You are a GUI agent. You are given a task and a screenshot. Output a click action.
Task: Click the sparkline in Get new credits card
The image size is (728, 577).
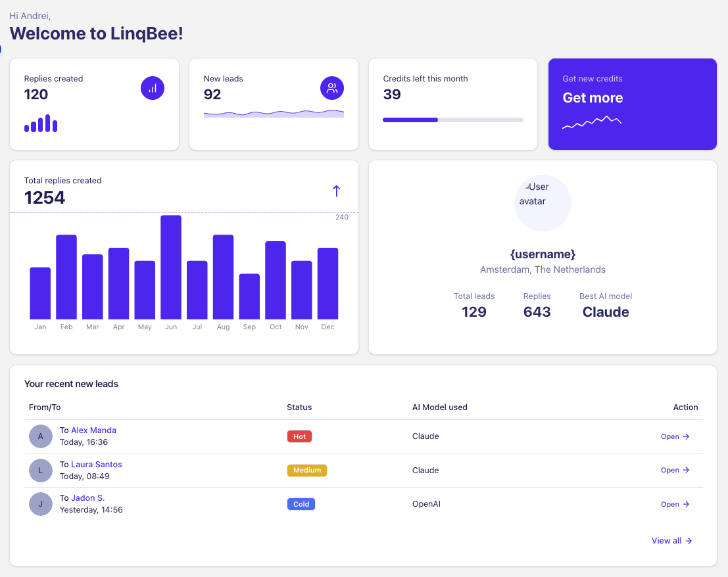[x=592, y=122]
